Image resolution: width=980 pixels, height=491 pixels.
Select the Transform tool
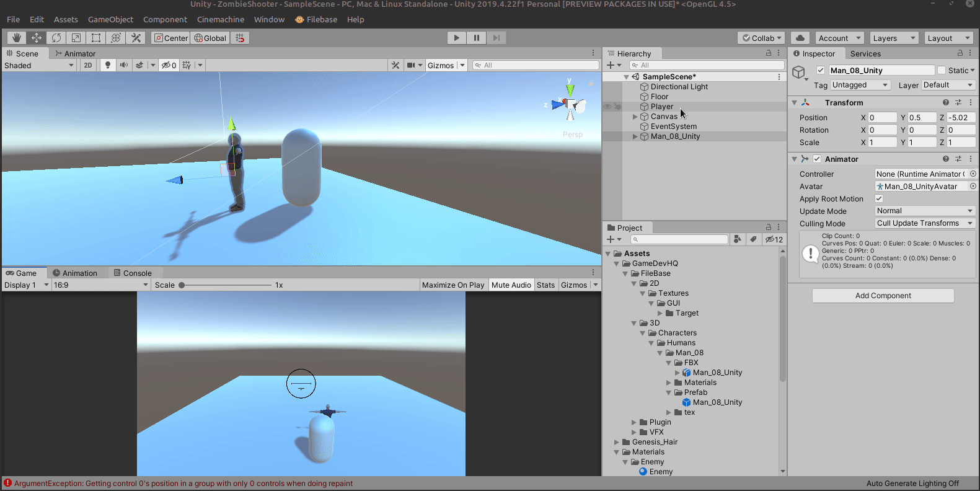pyautogui.click(x=116, y=38)
